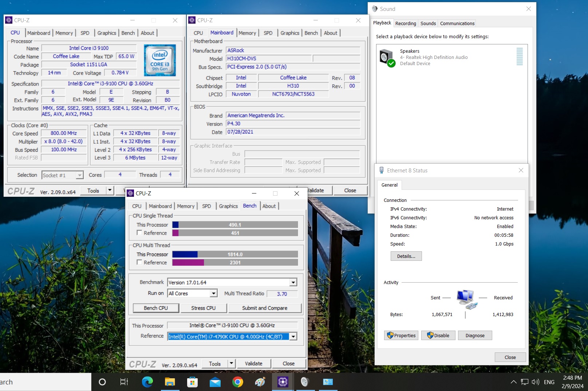Click Details button in Ethernet 8 Status
Screen dimensions: 588x391
click(x=406, y=256)
